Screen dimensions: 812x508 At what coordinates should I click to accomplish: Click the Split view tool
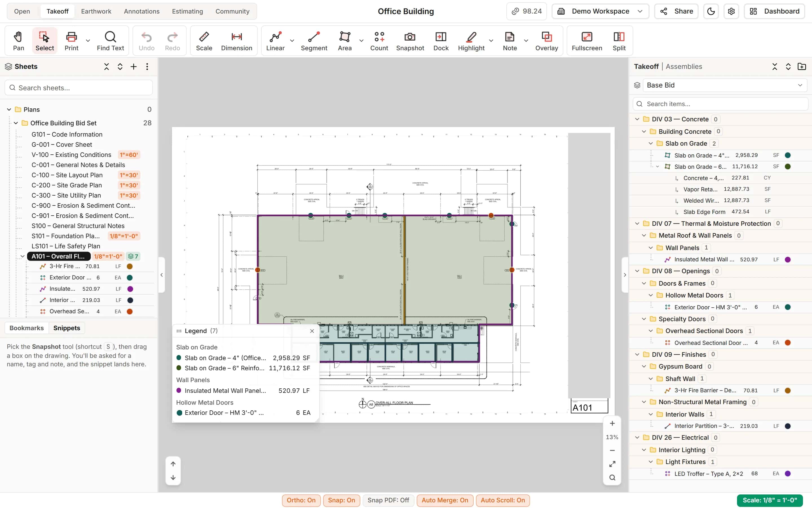(619, 41)
